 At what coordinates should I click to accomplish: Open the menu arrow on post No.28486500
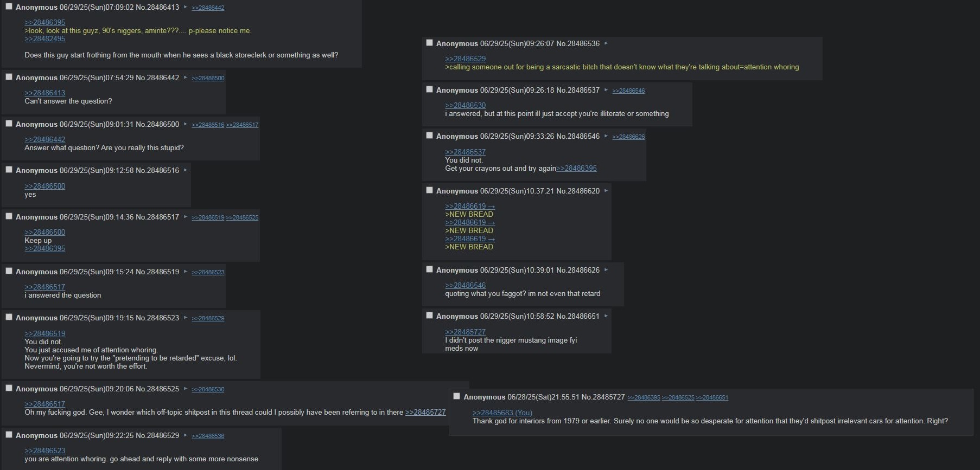coord(186,124)
